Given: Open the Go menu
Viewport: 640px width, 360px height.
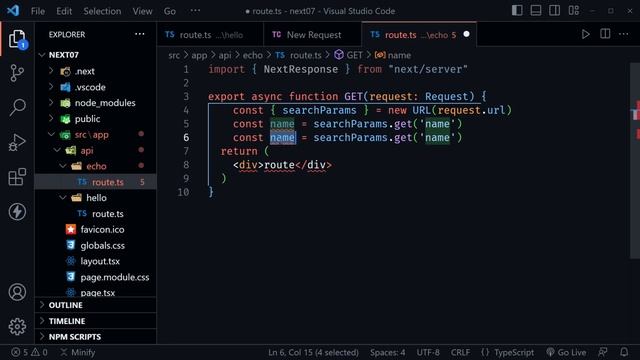Looking at the screenshot, I should (x=170, y=11).
